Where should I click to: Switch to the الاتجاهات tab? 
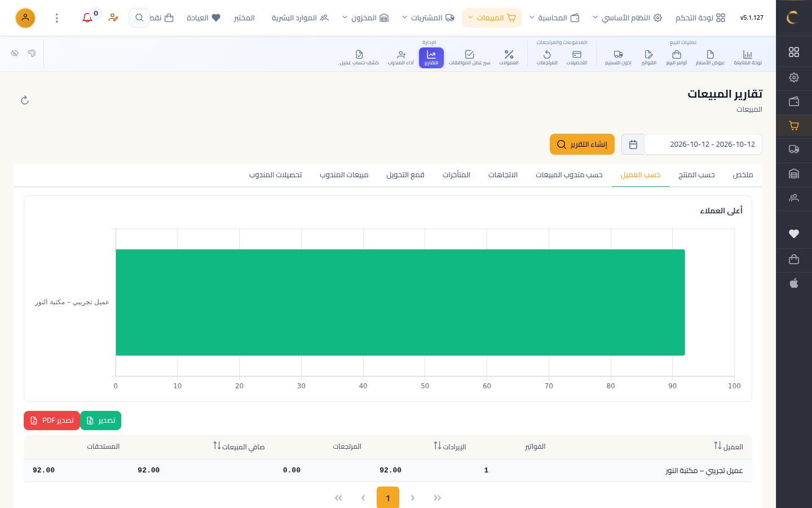[x=503, y=175]
